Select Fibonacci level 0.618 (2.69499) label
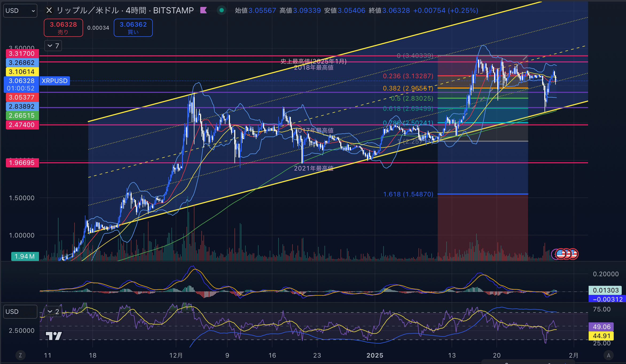This screenshot has height=364, width=626. tap(408, 109)
